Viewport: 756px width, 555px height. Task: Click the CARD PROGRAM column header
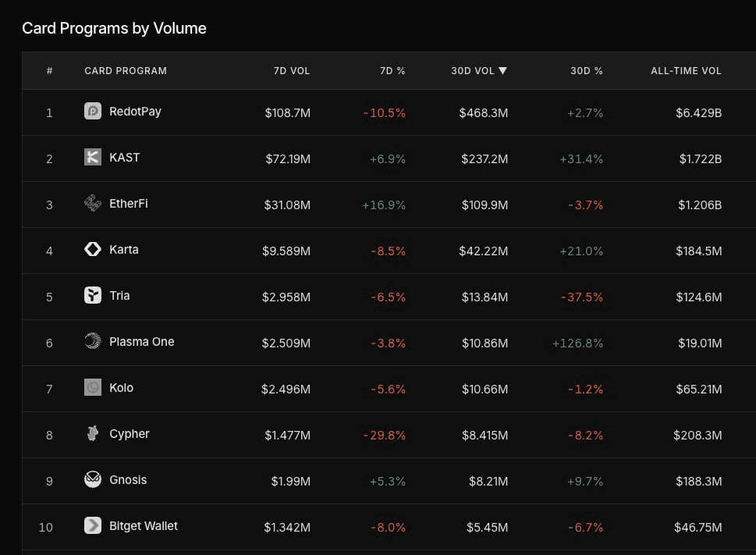pos(126,71)
